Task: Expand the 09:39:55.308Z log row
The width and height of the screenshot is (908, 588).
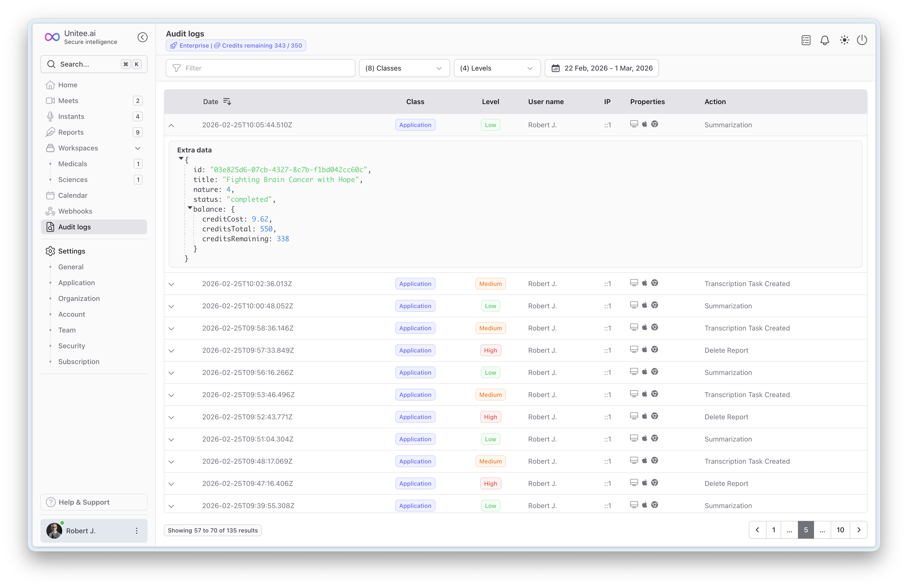Action: [171, 506]
